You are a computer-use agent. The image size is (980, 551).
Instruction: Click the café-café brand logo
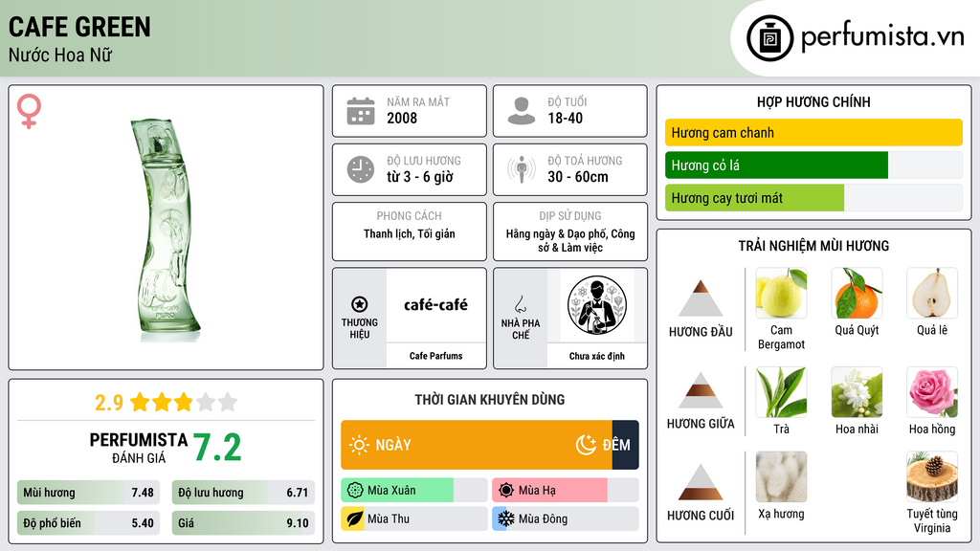(x=435, y=305)
